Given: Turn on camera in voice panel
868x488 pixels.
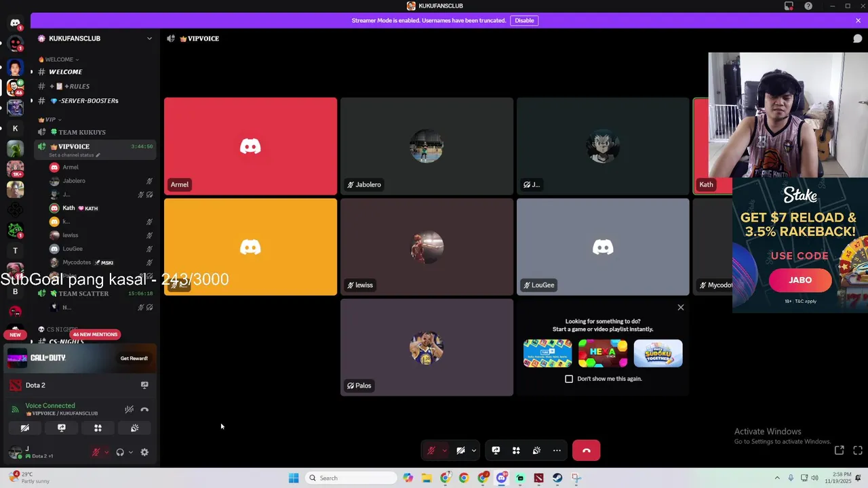Looking at the screenshot, I should point(24,428).
